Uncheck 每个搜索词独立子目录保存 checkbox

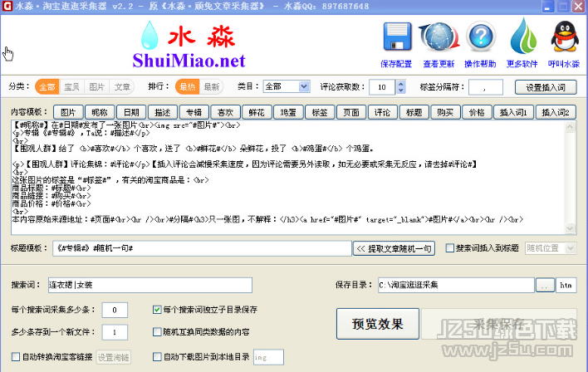pos(157,310)
